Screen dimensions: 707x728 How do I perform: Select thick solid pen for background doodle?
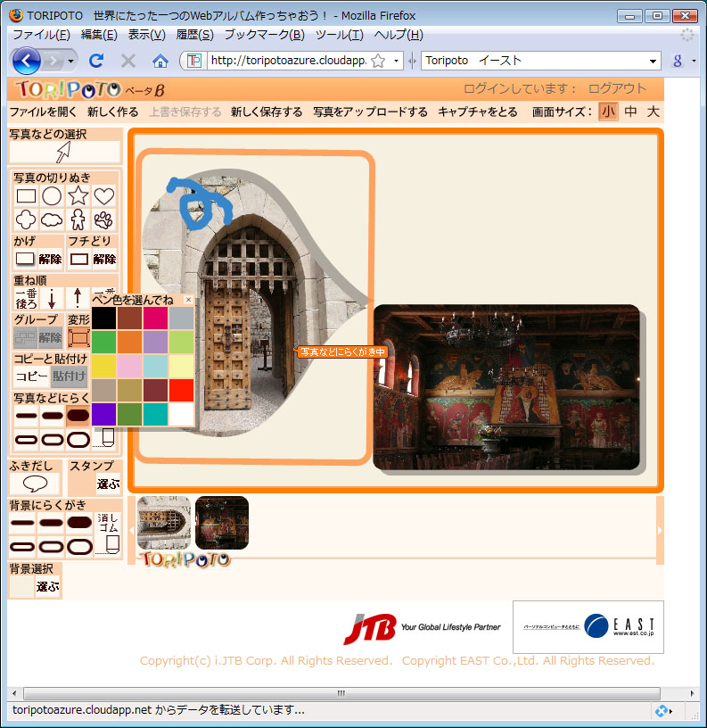(79, 523)
